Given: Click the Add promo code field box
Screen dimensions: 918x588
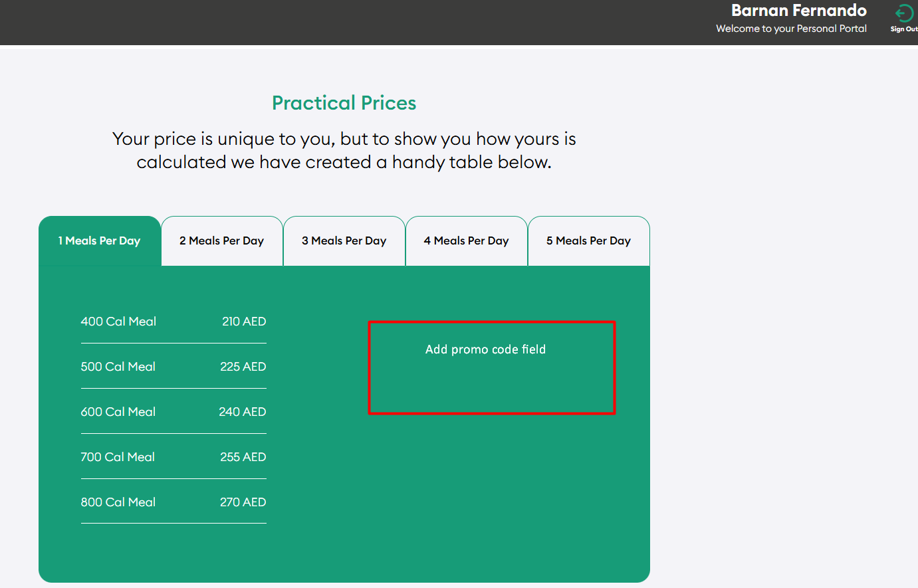Looking at the screenshot, I should click(x=492, y=368).
